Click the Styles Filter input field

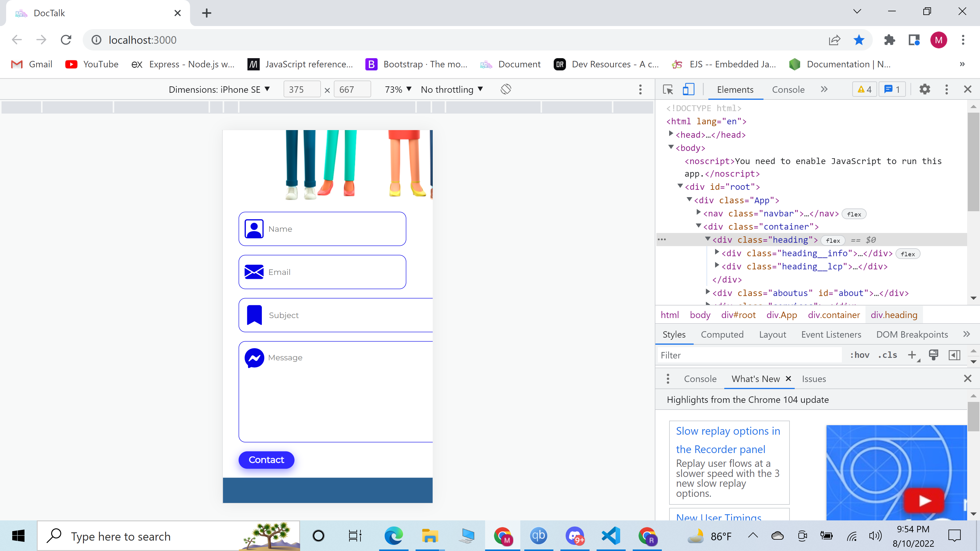coord(749,355)
